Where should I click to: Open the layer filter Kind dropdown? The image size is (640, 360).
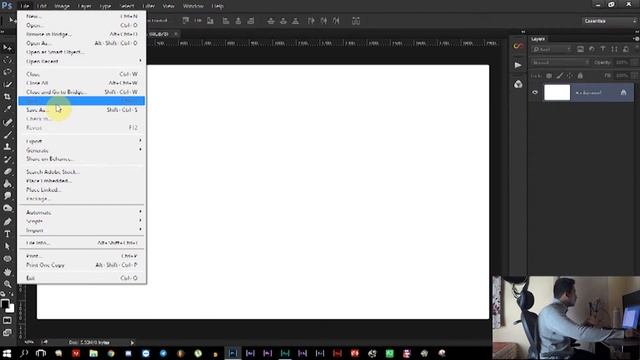pos(551,49)
